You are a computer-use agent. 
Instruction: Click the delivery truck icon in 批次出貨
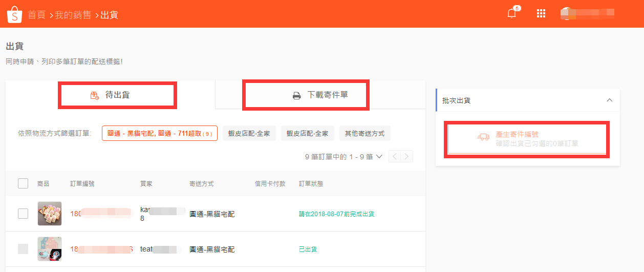coord(483,137)
